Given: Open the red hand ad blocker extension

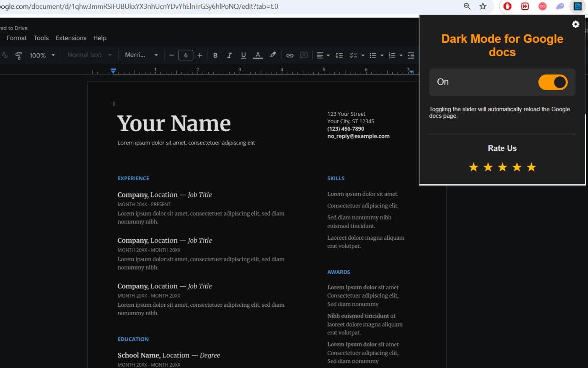Looking at the screenshot, I should (508, 6).
